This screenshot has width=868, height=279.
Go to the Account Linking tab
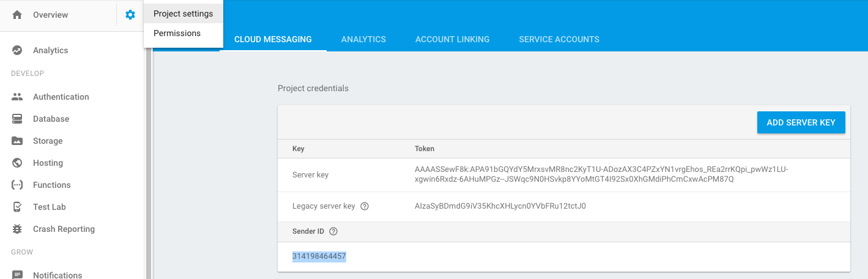[453, 39]
